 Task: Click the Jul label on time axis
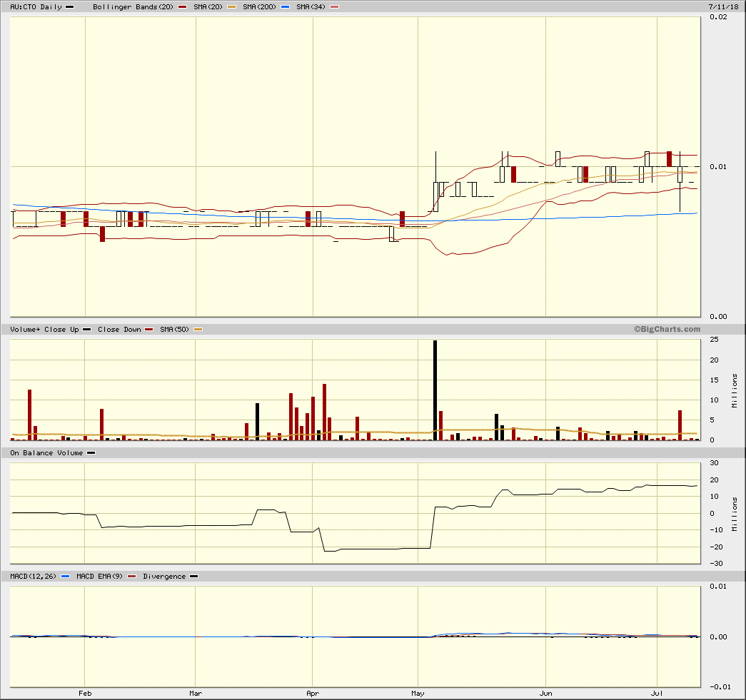click(x=657, y=694)
